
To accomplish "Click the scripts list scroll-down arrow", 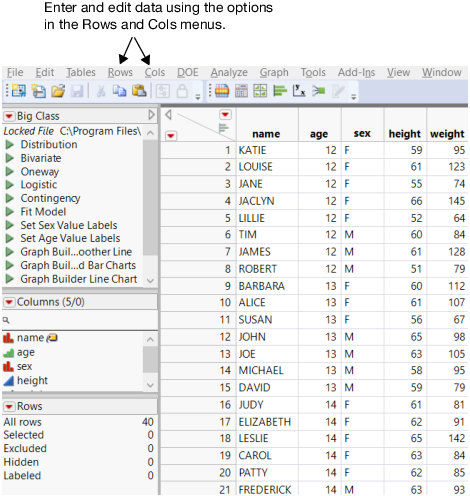I will [150, 281].
